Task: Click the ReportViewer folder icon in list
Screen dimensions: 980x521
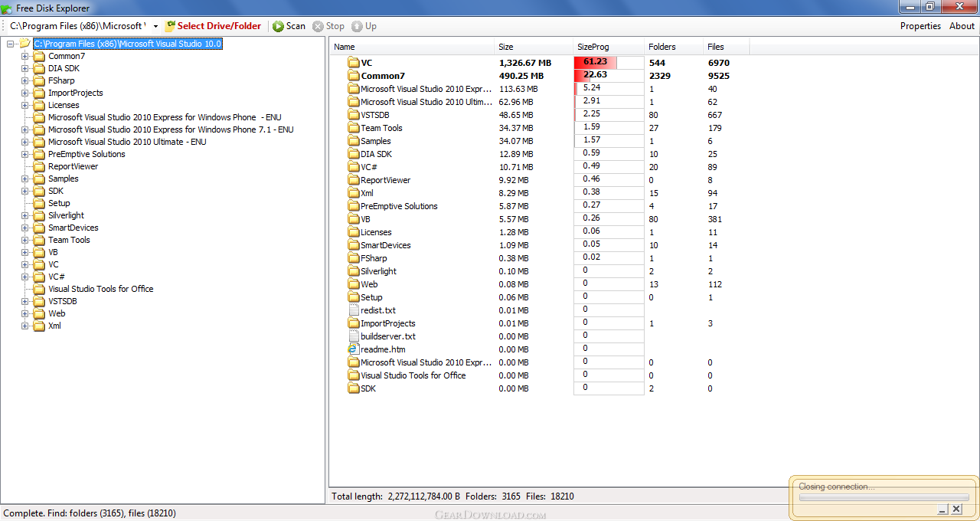Action: coord(353,180)
